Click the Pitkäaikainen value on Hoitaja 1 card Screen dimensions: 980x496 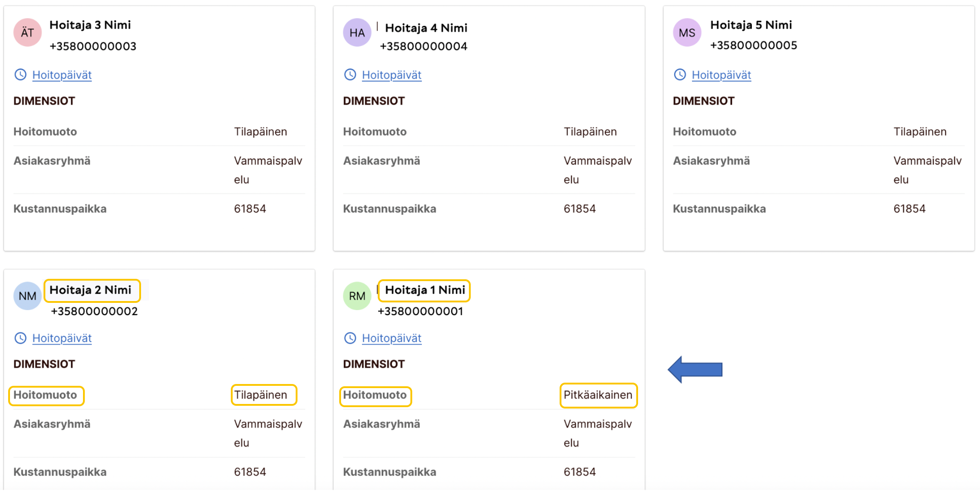598,395
